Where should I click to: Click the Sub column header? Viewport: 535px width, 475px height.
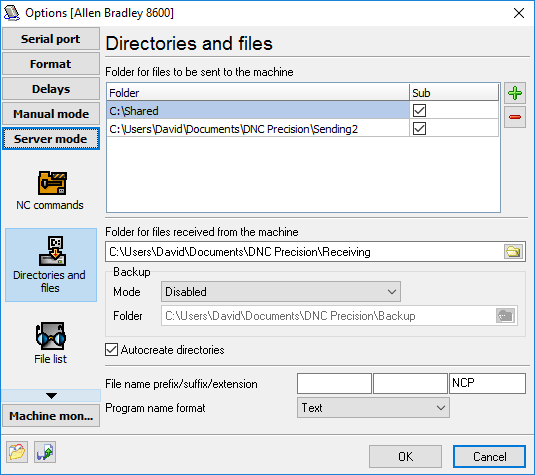coord(454,92)
